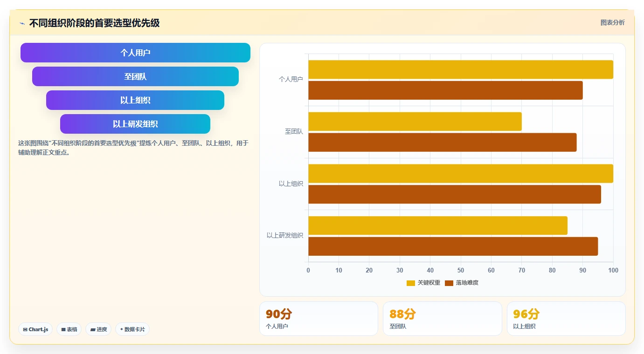The width and height of the screenshot is (644, 354).
Task: Click the 个人用户 落地难度 brown bar
Action: 445,90
